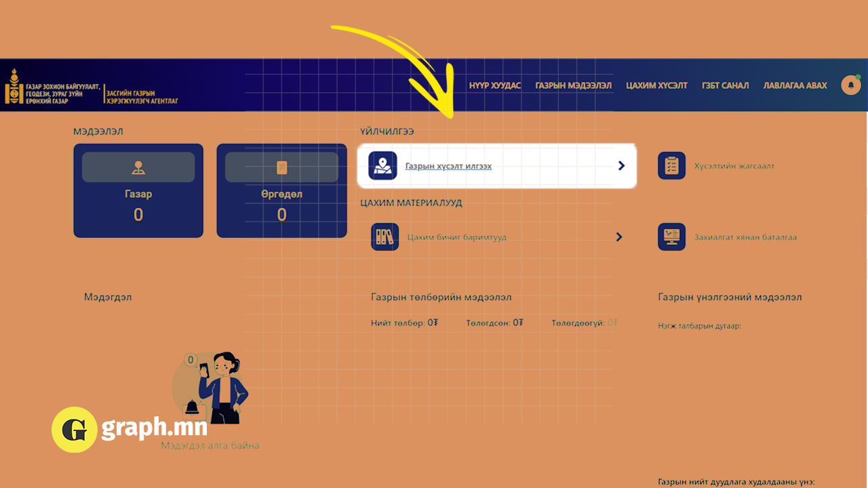
Task: Open the ГАЗРЫН МЭДЭЭЛЭЛ menu
Action: click(573, 85)
